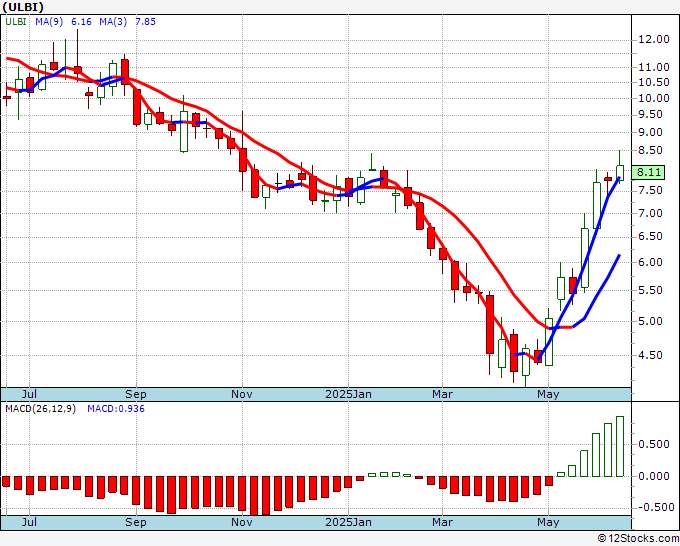The height and width of the screenshot is (546, 680).
Task: Click the MA(9) value 6.16
Action: [81, 22]
